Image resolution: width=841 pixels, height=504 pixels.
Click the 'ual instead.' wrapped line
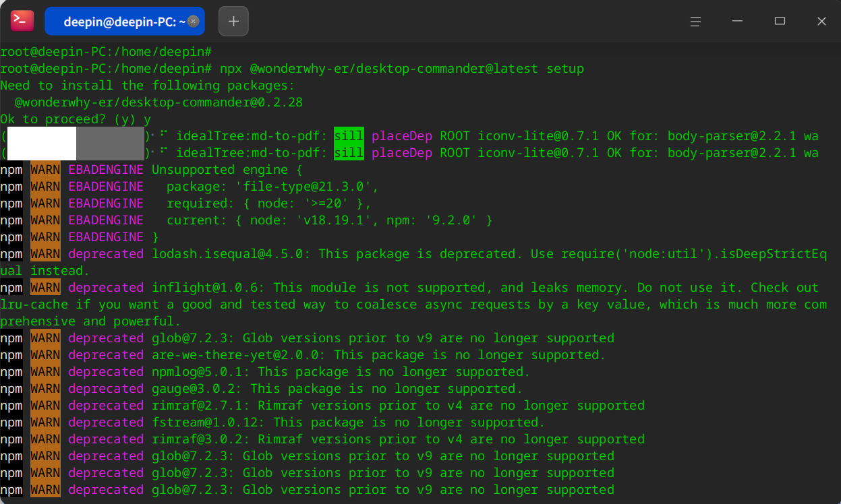[x=45, y=271]
